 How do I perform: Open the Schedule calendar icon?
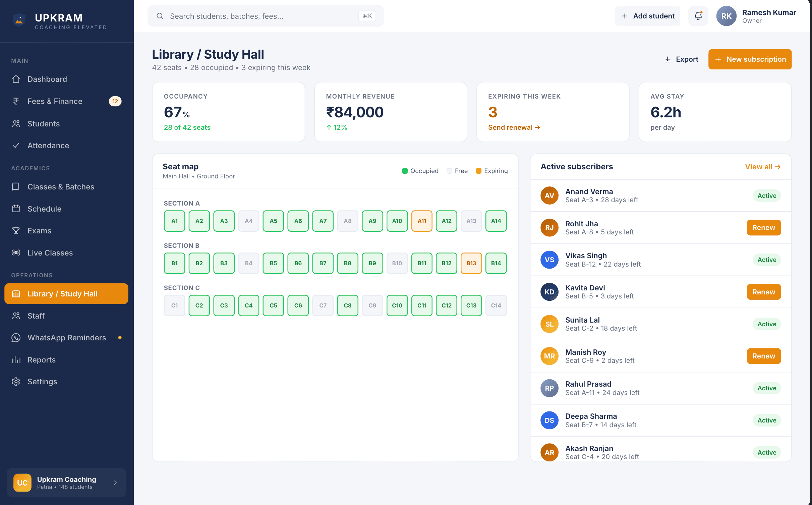pos(16,209)
